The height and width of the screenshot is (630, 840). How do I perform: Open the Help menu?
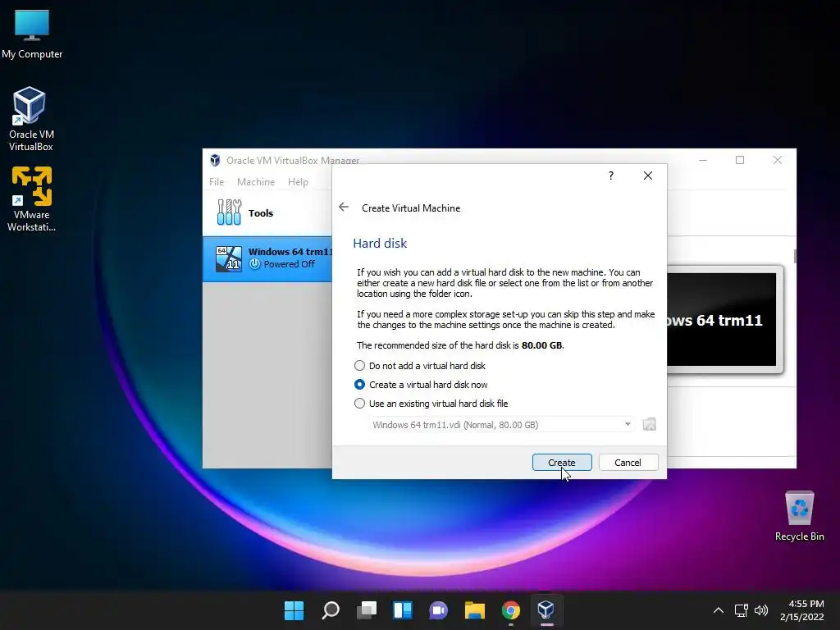pos(298,181)
